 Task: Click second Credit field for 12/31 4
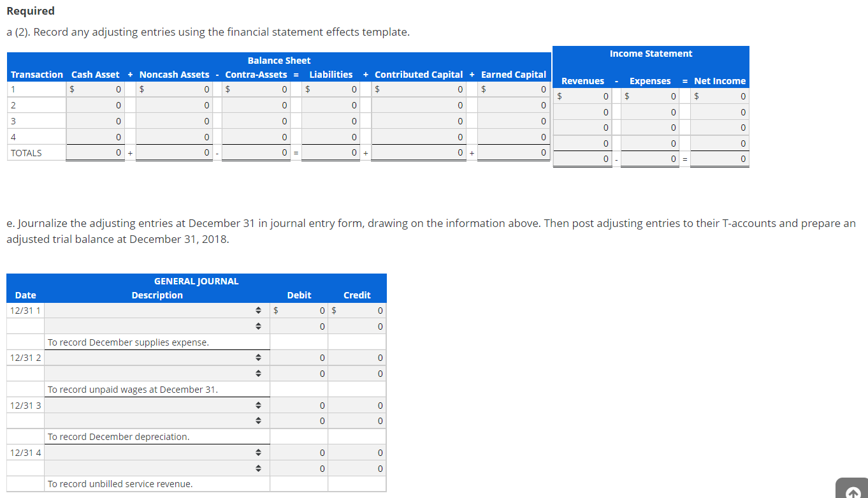358,469
